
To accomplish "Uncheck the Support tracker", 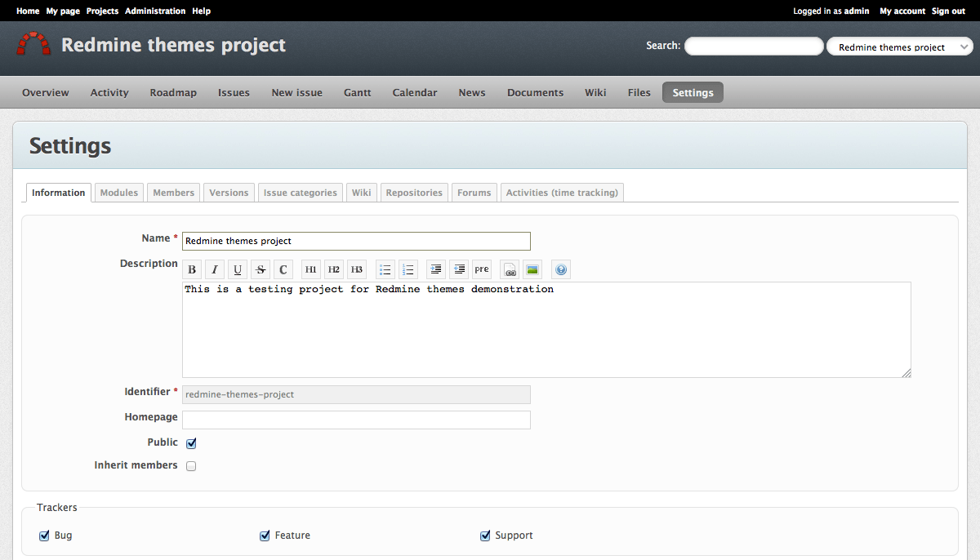I will click(x=486, y=536).
